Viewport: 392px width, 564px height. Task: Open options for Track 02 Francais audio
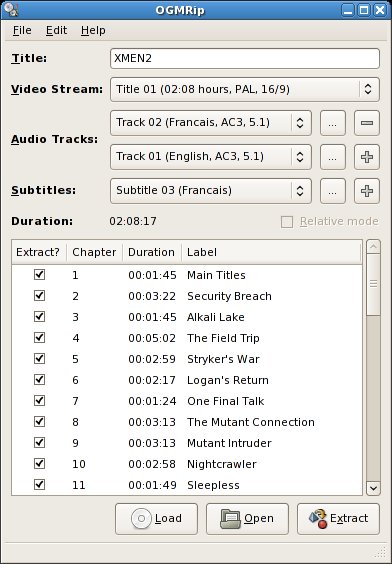pos(333,123)
